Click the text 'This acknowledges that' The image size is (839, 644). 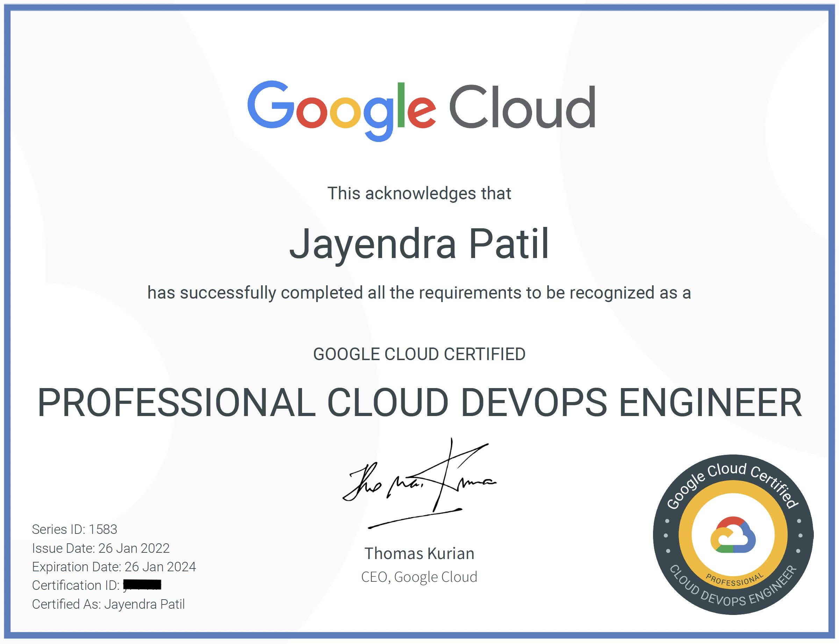419,193
